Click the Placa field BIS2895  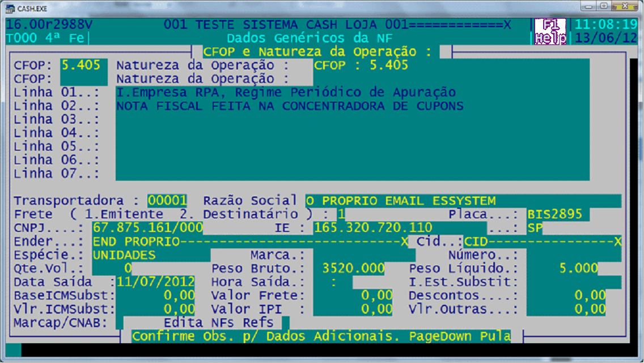point(558,214)
